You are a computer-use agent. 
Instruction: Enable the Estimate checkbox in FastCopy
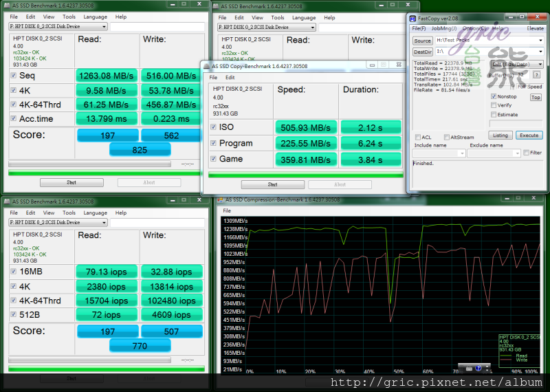click(494, 115)
